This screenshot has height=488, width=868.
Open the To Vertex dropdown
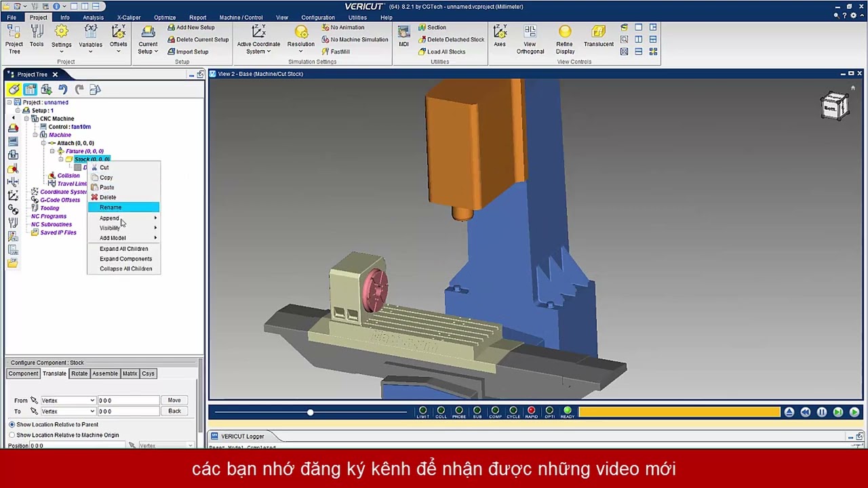tap(68, 411)
